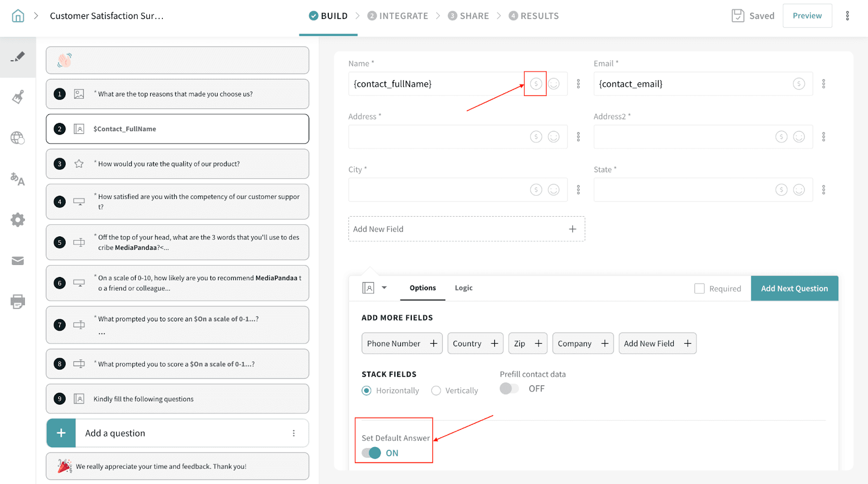Click variable insert icon in Name field

[535, 84]
